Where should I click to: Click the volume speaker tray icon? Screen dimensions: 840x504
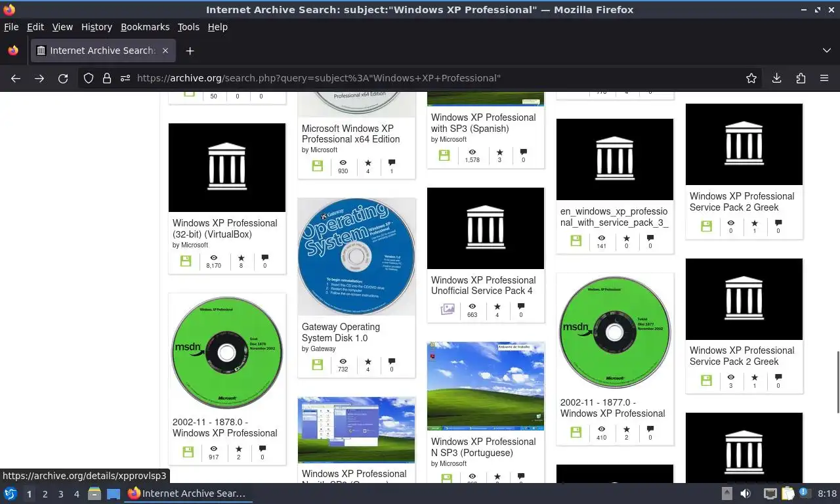(745, 493)
